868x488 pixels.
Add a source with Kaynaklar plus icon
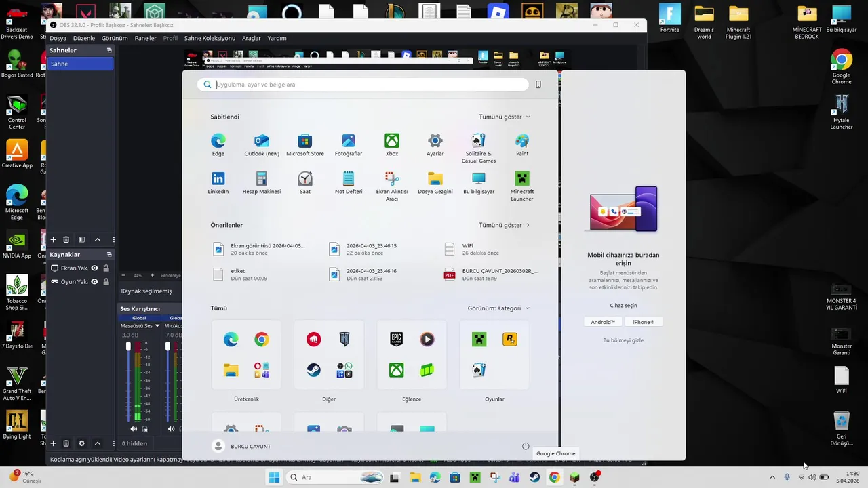tap(54, 443)
